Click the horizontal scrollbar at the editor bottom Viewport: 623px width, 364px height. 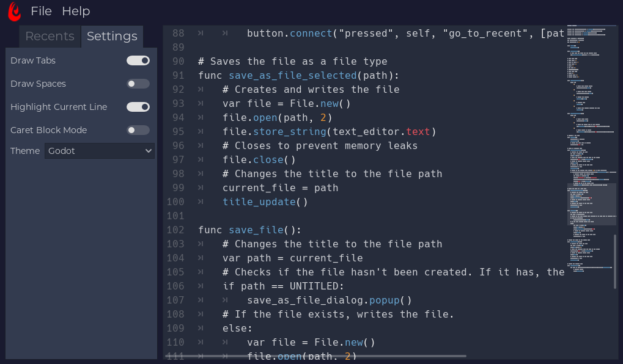(x=316, y=356)
